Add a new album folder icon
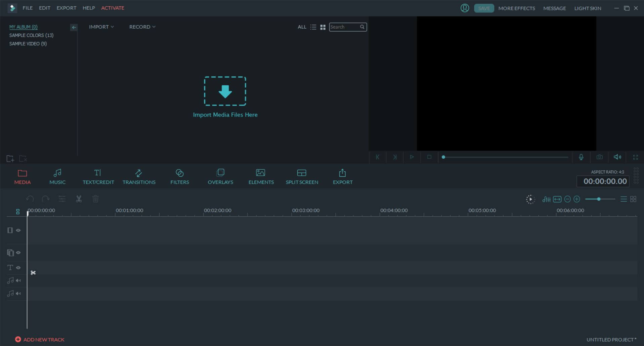644x346 pixels. [x=10, y=158]
